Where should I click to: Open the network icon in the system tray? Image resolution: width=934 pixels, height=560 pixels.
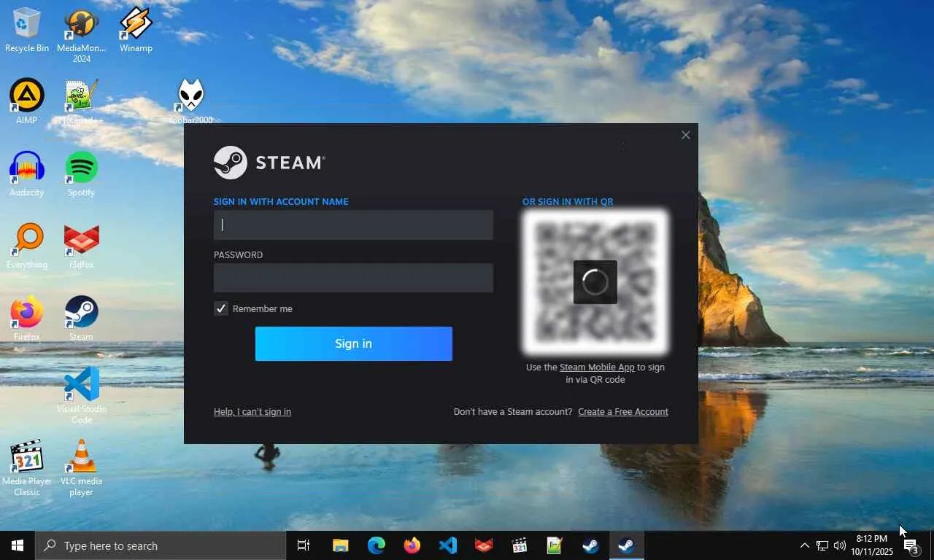tap(822, 545)
